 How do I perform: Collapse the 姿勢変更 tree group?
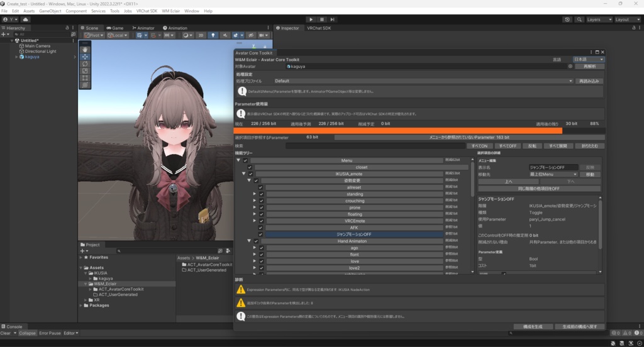249,180
